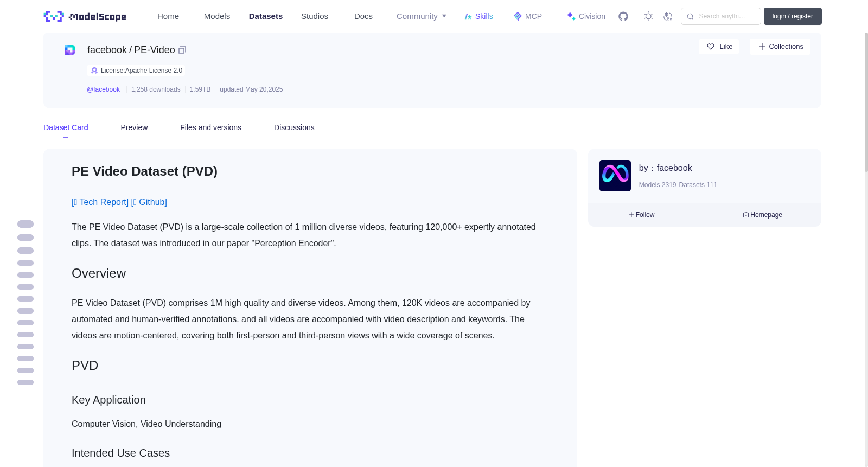Screen dimensions: 868x467
Task: Click the Meta logo in author card
Action: [615, 176]
